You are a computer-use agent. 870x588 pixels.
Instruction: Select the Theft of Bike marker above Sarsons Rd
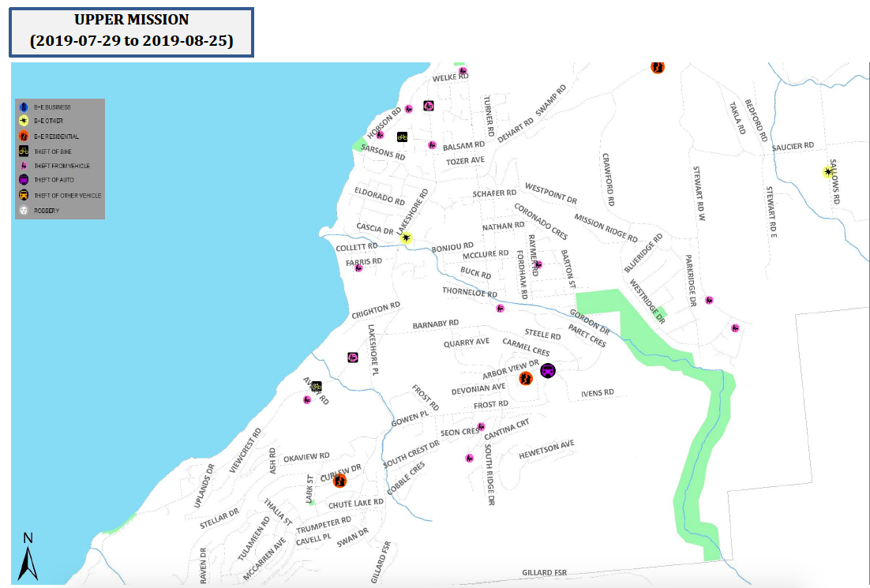[x=402, y=137]
